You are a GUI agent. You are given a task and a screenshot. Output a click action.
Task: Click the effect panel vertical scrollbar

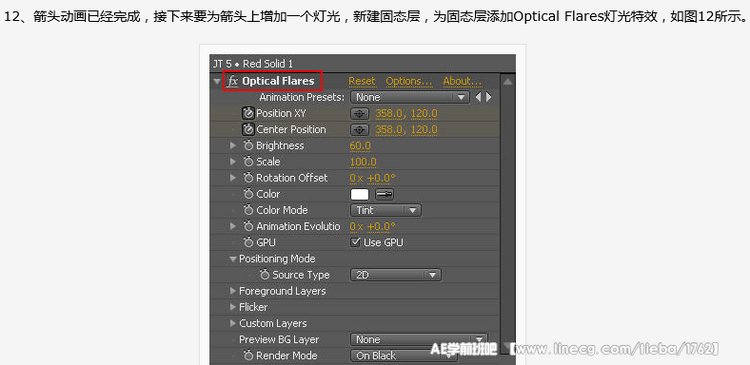tap(507, 215)
